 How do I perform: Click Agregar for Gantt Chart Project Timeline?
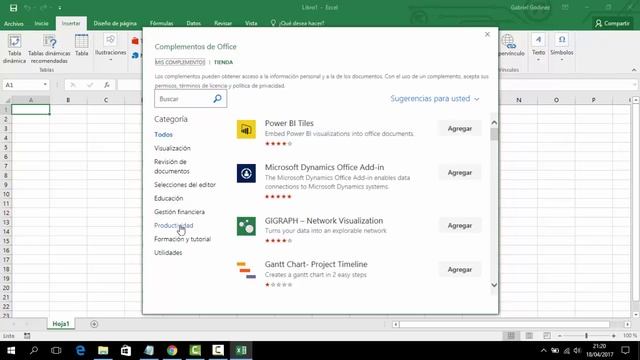(x=460, y=270)
